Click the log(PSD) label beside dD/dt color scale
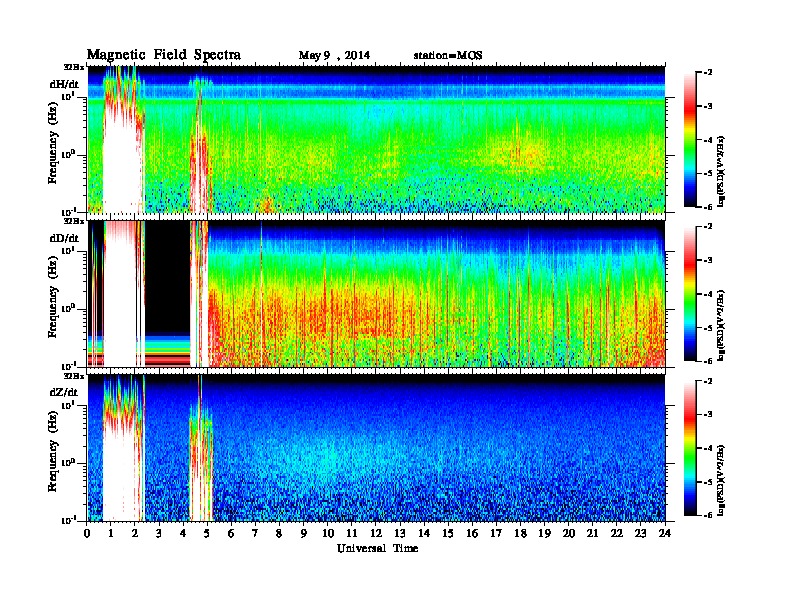 coord(721,325)
